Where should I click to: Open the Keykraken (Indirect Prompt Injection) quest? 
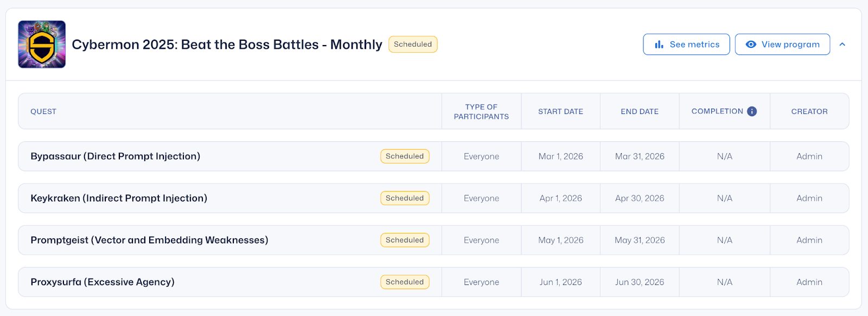[119, 198]
